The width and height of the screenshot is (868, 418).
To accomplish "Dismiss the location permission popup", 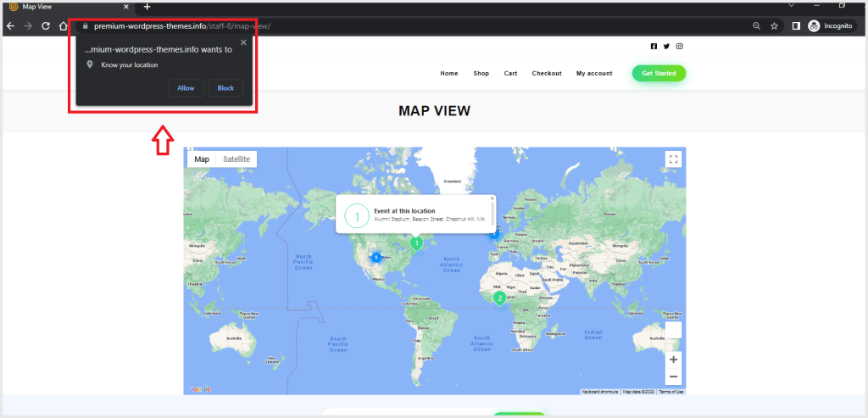I will point(243,42).
